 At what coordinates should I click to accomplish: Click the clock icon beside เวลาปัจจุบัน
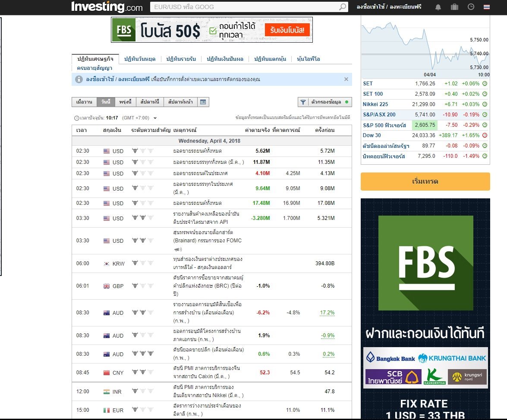[x=77, y=118]
